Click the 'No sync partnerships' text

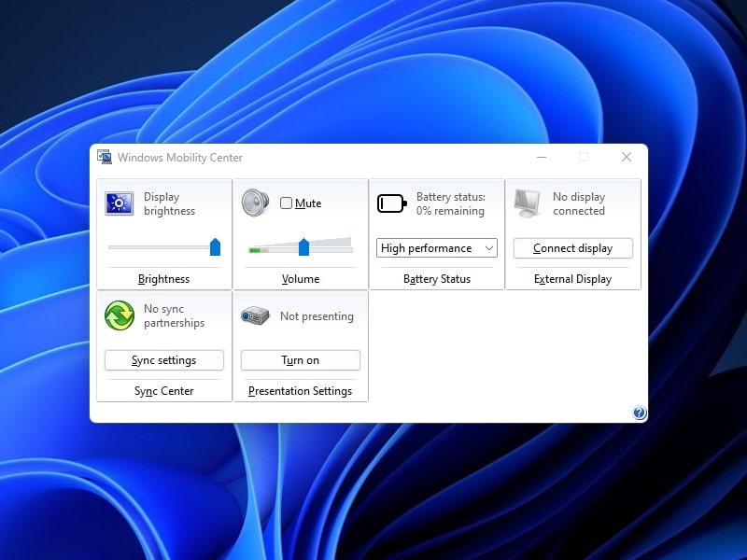point(174,315)
